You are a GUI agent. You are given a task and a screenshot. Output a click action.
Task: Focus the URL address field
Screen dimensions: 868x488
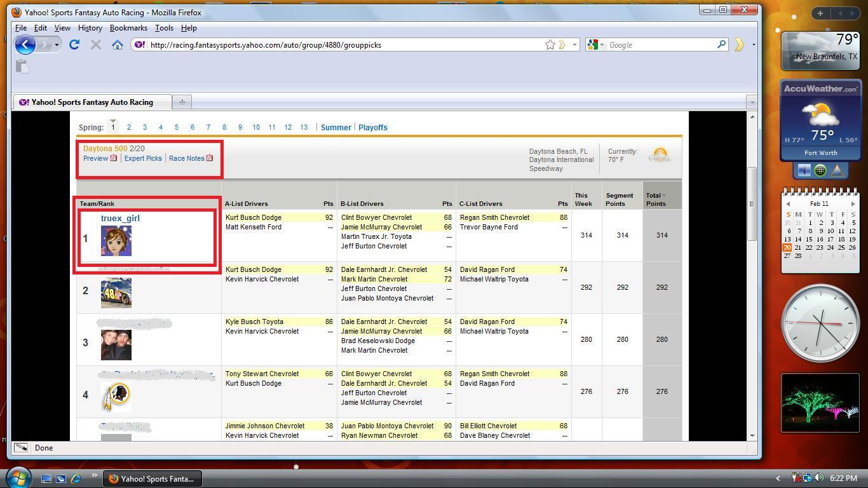pyautogui.click(x=346, y=44)
